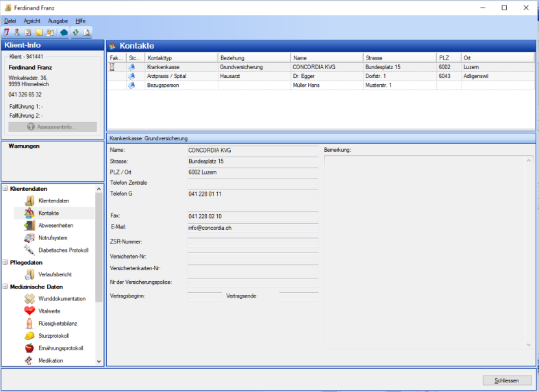
Task: Click the AssessmentInfo button
Action: [52, 127]
